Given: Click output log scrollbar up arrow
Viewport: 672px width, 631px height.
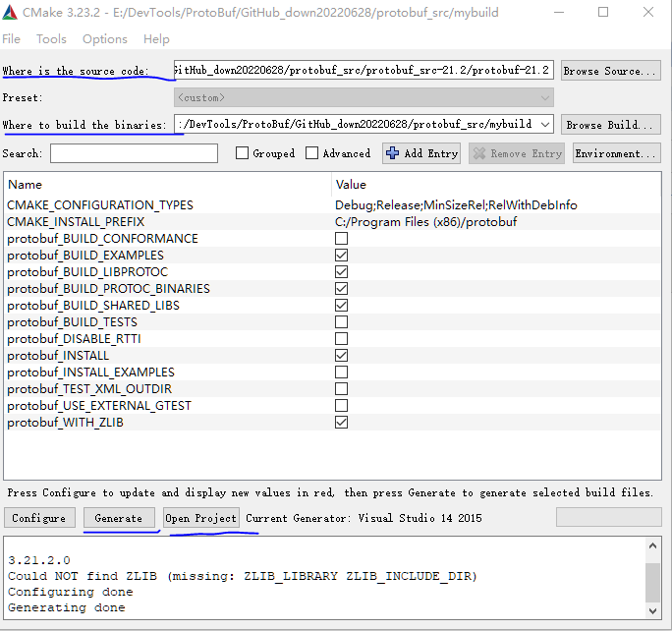Looking at the screenshot, I should (652, 545).
